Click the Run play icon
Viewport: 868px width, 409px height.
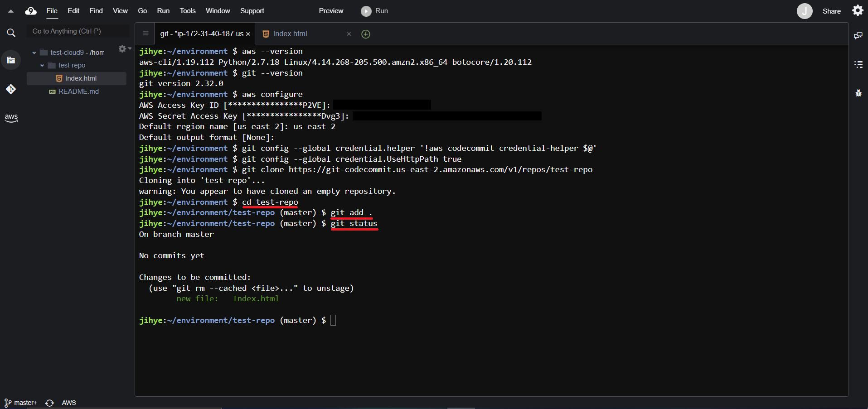tap(366, 11)
